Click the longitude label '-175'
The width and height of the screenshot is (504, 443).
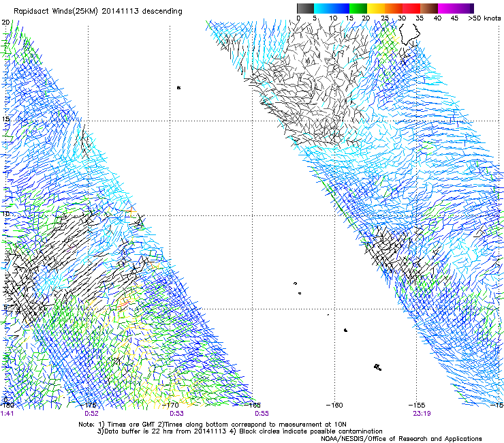pyautogui.click(x=88, y=405)
